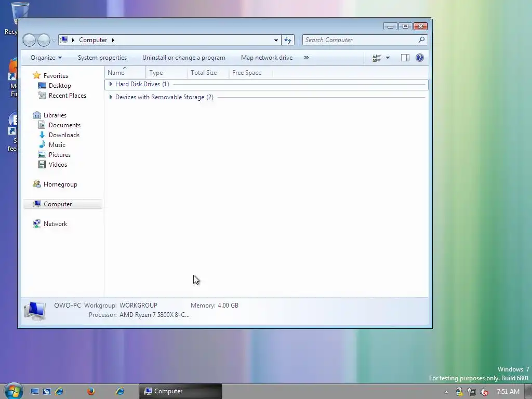This screenshot has height=399, width=532.
Task: Sort by the Name column header
Action: point(125,73)
